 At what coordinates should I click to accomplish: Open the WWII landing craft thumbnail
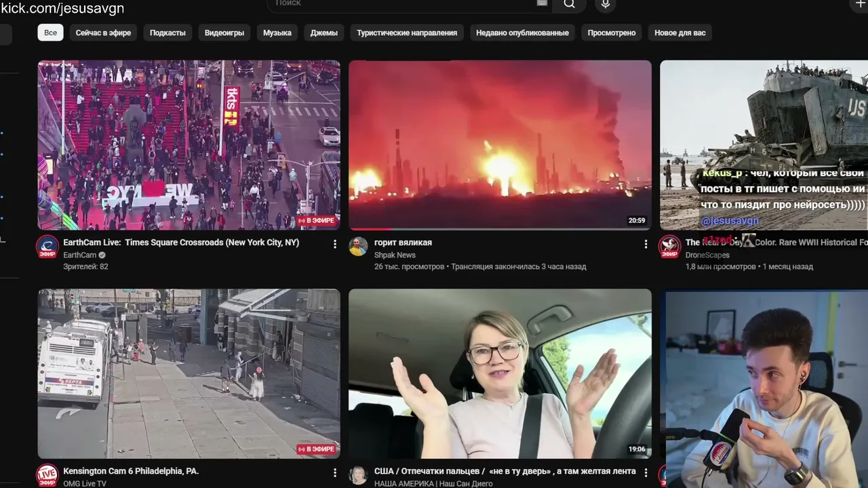click(764, 145)
